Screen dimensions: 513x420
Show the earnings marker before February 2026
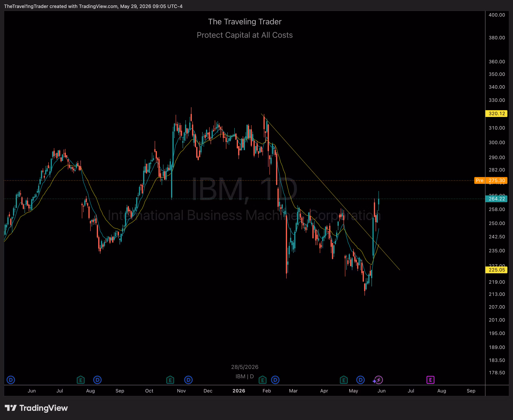pyautogui.click(x=262, y=380)
